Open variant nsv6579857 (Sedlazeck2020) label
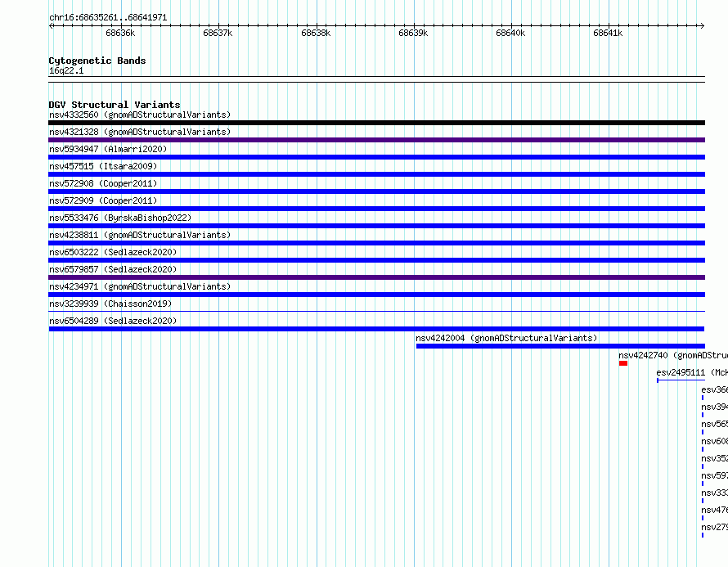Screen dimensions: 728x567 point(113,269)
